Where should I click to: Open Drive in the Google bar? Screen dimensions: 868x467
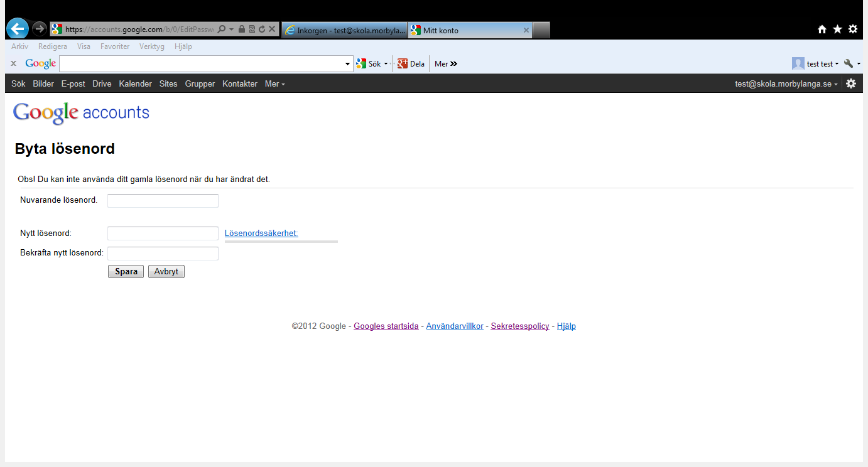point(102,83)
